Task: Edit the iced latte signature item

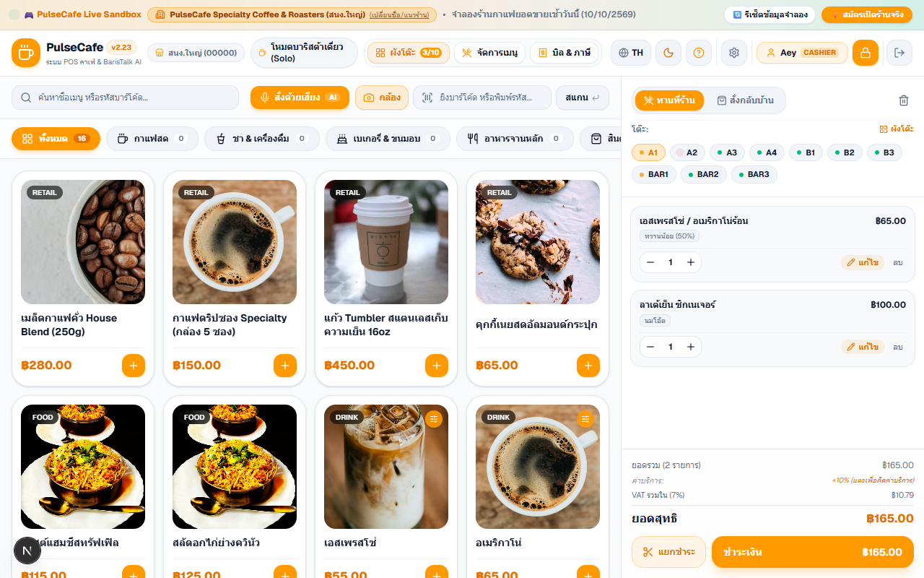Action: (x=863, y=347)
